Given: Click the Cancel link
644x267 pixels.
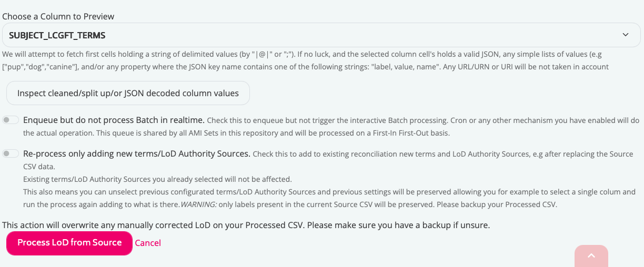Looking at the screenshot, I should coord(148,243).
